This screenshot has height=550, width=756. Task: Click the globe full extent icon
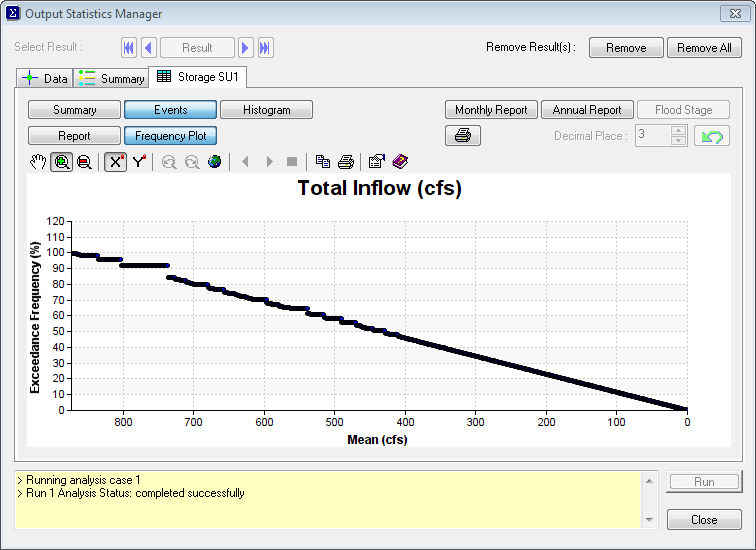click(215, 161)
